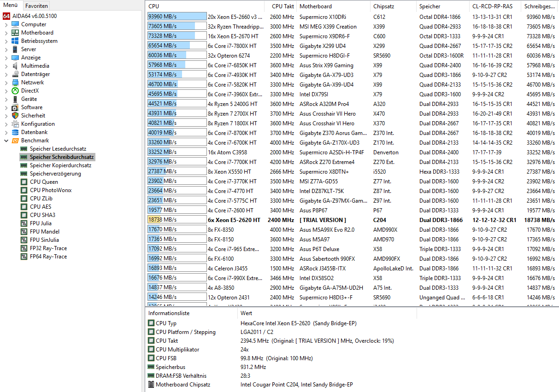Click the FP64 Ray-Trace percent icon
The image size is (559, 392).
pyautogui.click(x=24, y=257)
